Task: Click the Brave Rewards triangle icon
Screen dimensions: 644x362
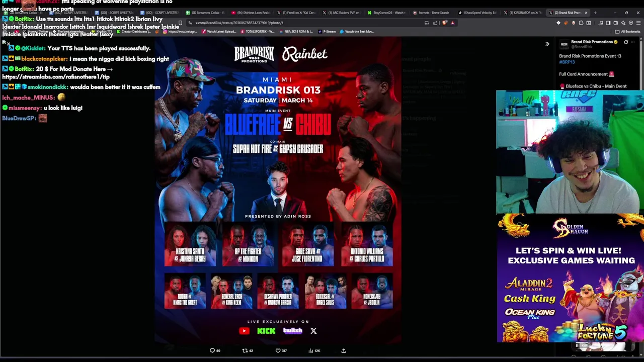Action: [x=452, y=23]
